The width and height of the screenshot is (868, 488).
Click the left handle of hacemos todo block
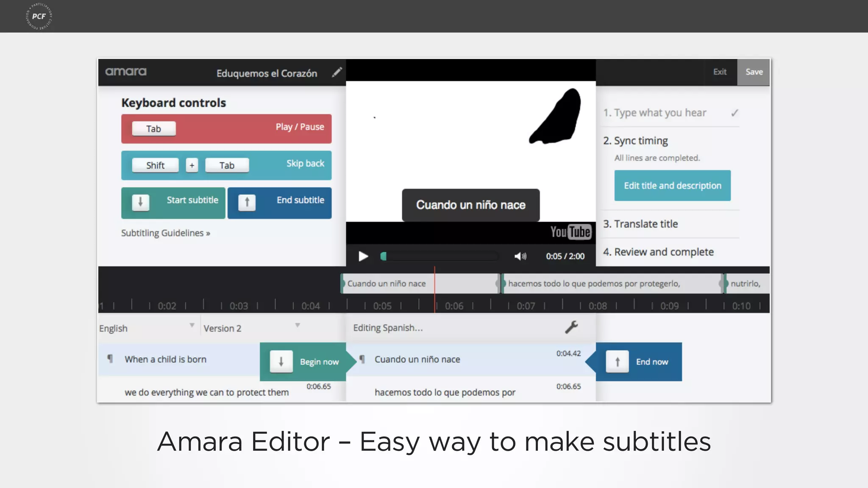click(x=504, y=283)
